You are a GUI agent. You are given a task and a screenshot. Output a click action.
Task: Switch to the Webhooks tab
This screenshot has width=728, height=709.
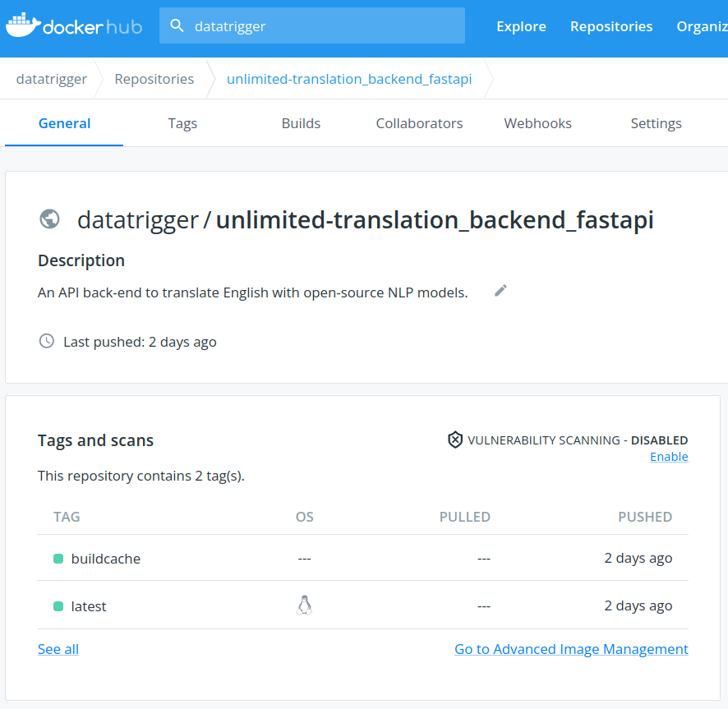point(537,123)
